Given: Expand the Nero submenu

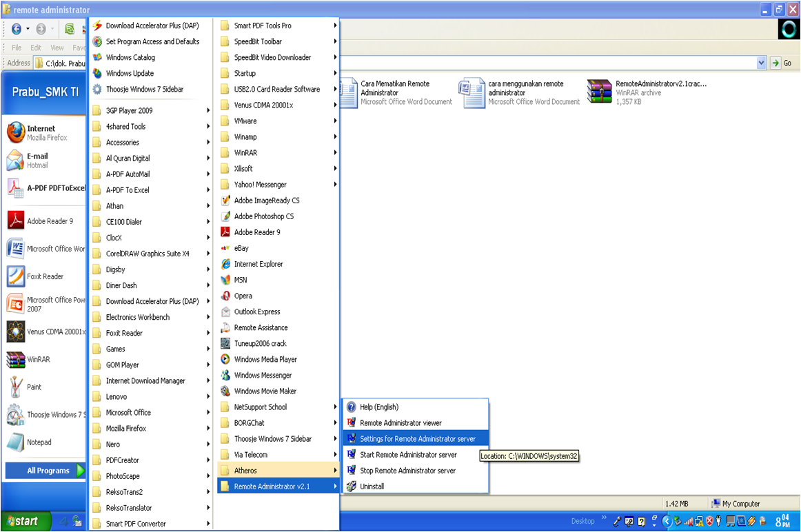Looking at the screenshot, I should click(x=151, y=444).
